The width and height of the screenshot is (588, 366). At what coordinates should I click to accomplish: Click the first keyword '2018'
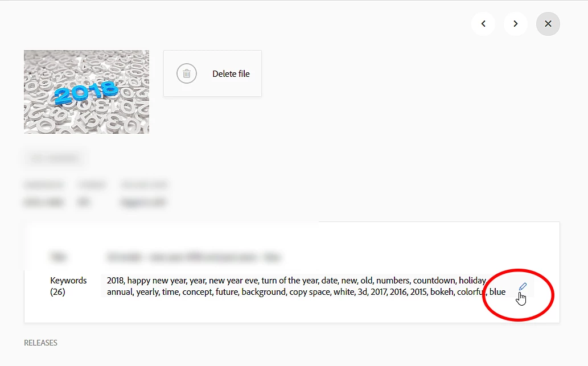click(115, 281)
